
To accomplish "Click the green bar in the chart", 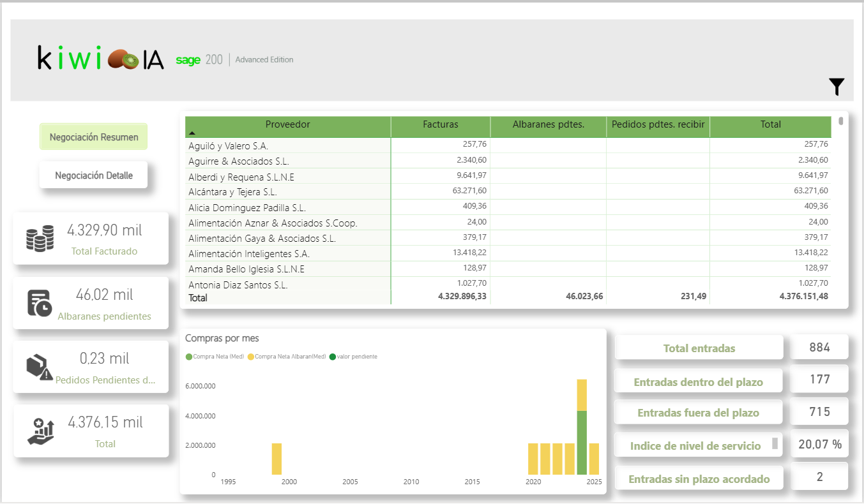I will click(x=581, y=442).
